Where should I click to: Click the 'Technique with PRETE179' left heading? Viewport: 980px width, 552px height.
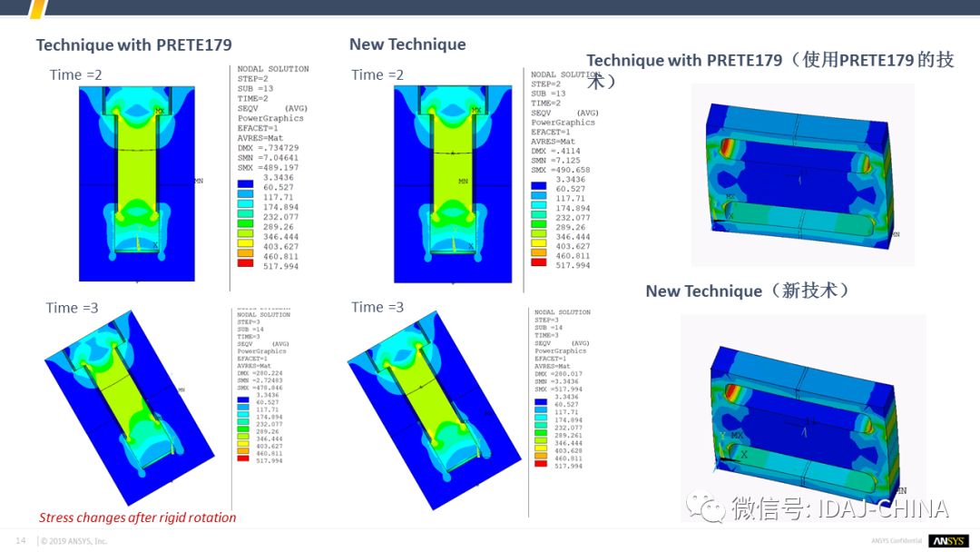point(133,45)
